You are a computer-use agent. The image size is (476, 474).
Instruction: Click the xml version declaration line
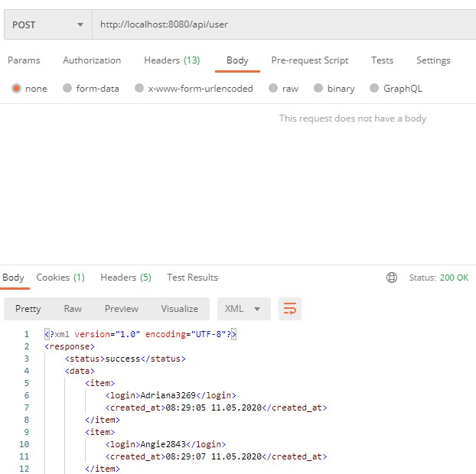click(140, 334)
